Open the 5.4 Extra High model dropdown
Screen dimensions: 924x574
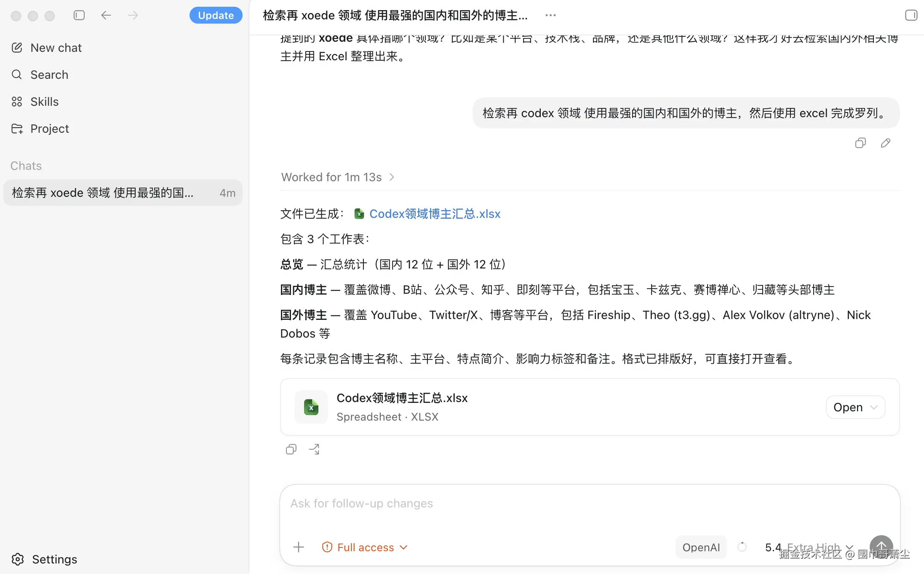(809, 547)
